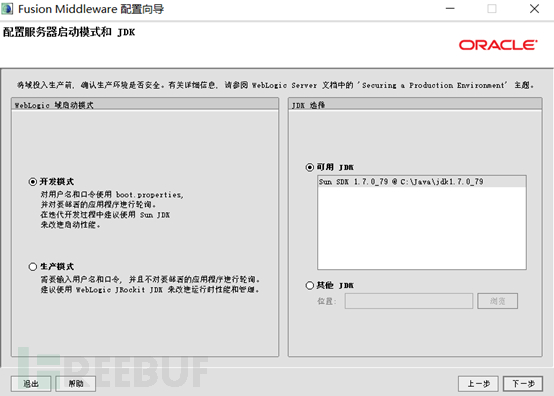The image size is (554, 396).
Task: Select Sun SDK 1.7.0_79 list entry
Action: [422, 182]
